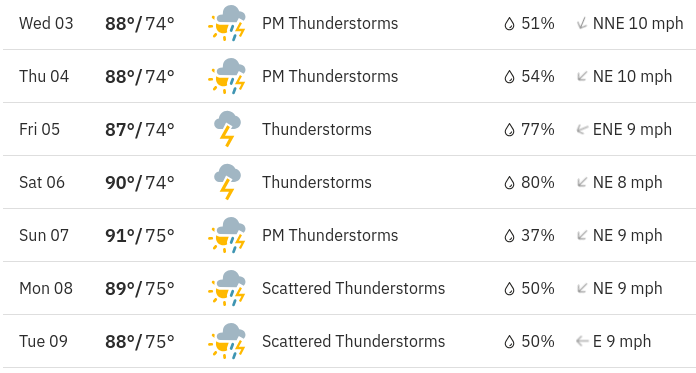Click the 91°/75° temperature for Sunday
Image resolution: width=696 pixels, height=373 pixels.
[x=140, y=235]
